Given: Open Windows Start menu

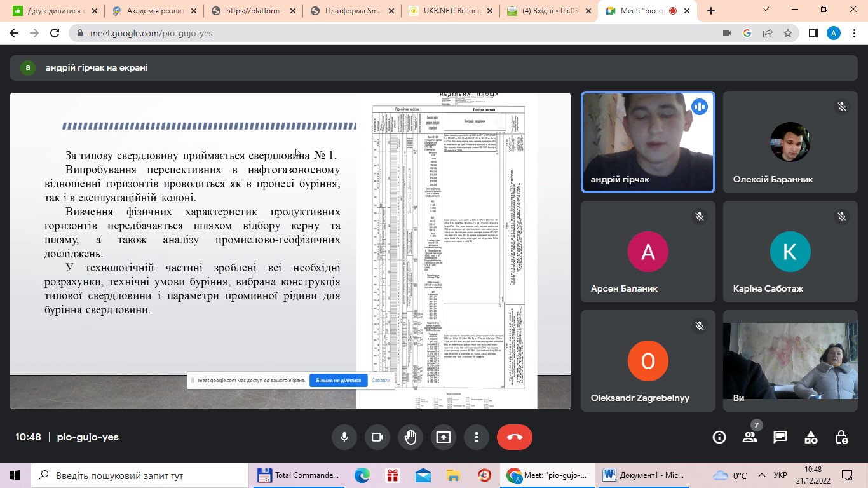Looking at the screenshot, I should [15, 475].
